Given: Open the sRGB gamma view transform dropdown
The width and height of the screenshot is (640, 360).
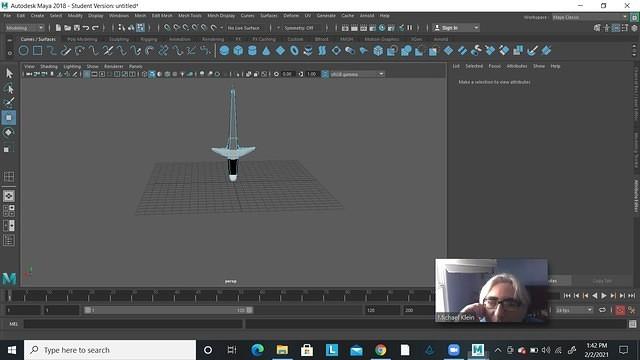Looking at the screenshot, I should click(x=357, y=74).
